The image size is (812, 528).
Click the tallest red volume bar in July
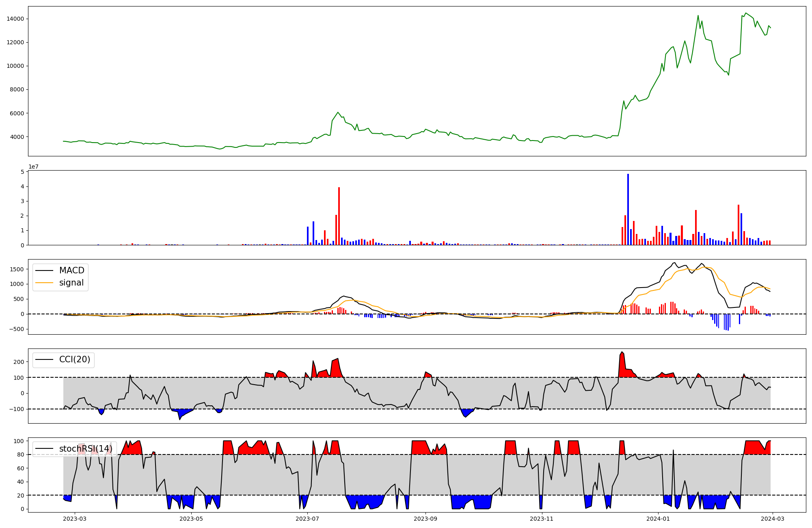pyautogui.click(x=339, y=215)
